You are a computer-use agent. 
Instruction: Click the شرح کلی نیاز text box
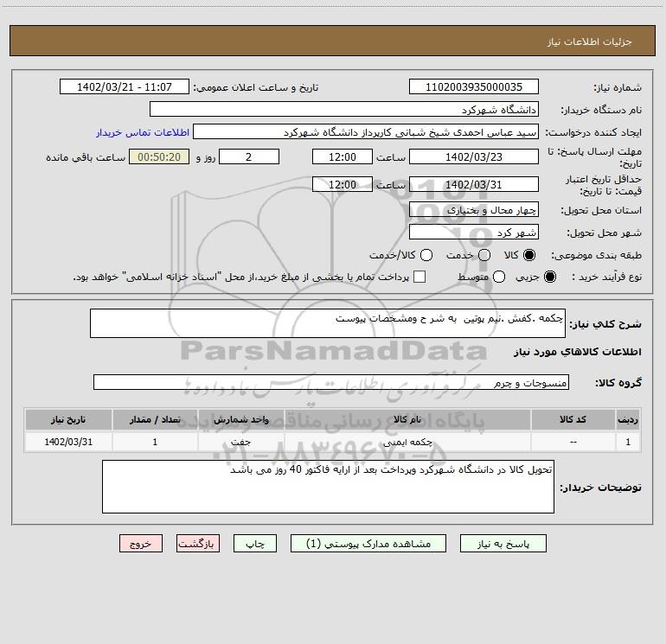pos(328,323)
